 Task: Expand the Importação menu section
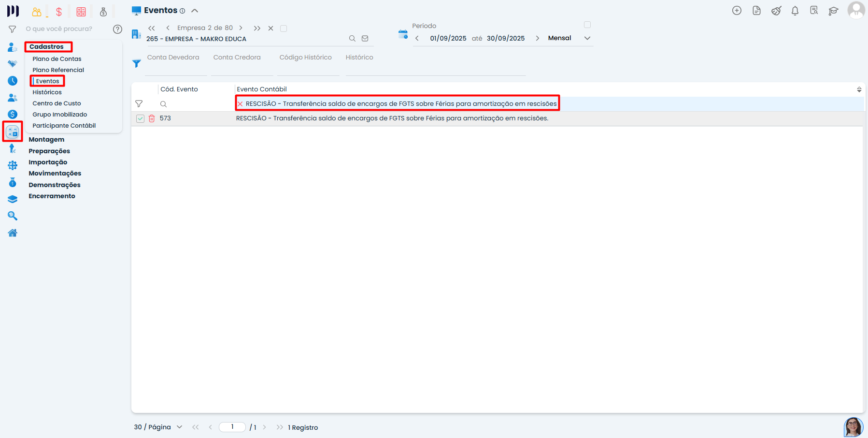(48, 162)
